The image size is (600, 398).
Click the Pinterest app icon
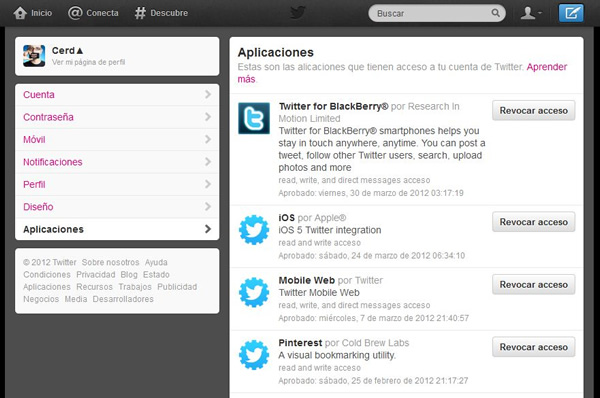(x=254, y=355)
